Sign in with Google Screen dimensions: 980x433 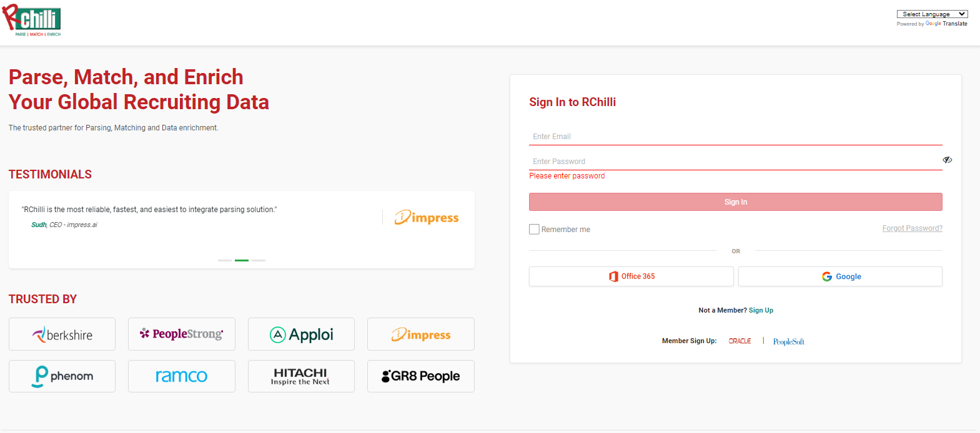840,276
